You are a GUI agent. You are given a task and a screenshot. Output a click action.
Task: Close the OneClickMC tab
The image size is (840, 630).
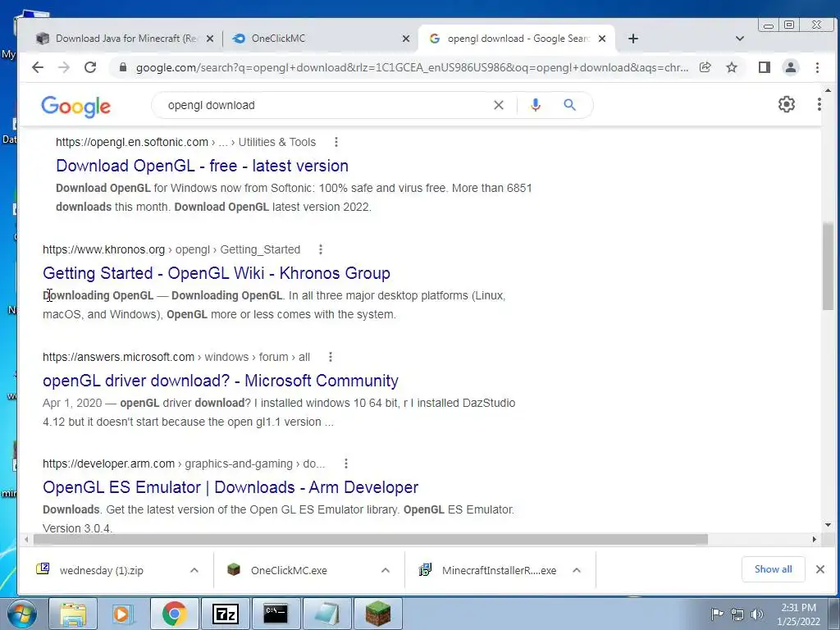point(406,39)
